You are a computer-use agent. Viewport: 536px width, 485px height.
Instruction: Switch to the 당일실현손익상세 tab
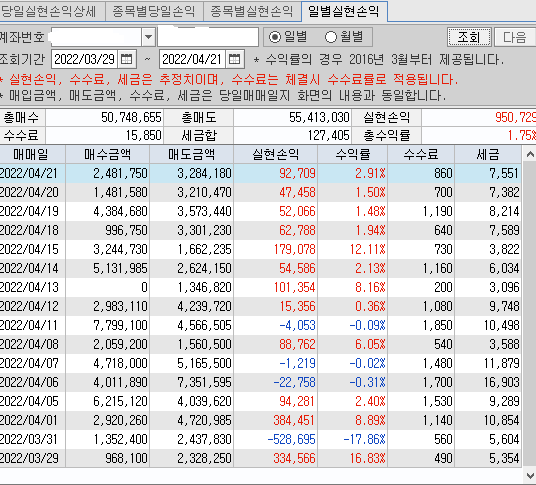pyautogui.click(x=51, y=11)
